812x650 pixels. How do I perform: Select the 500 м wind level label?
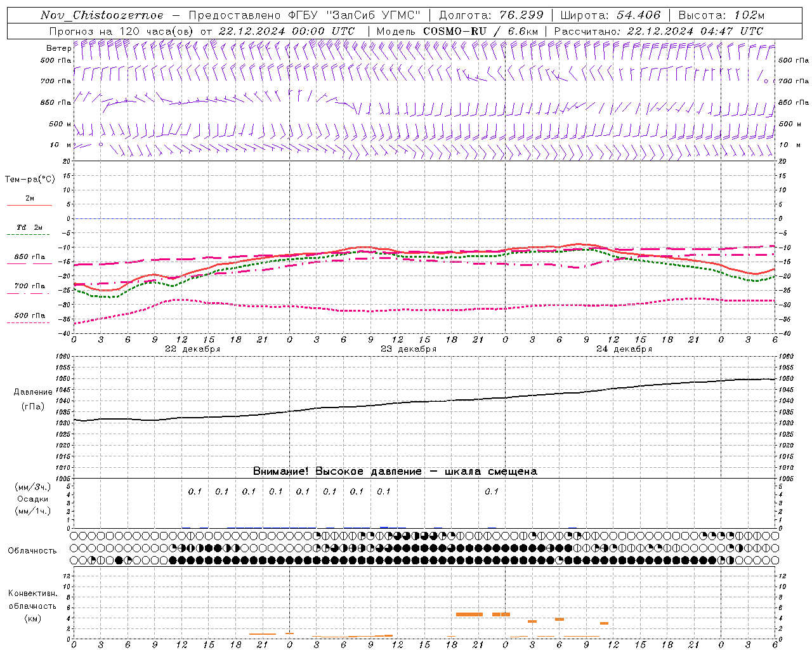[60, 124]
